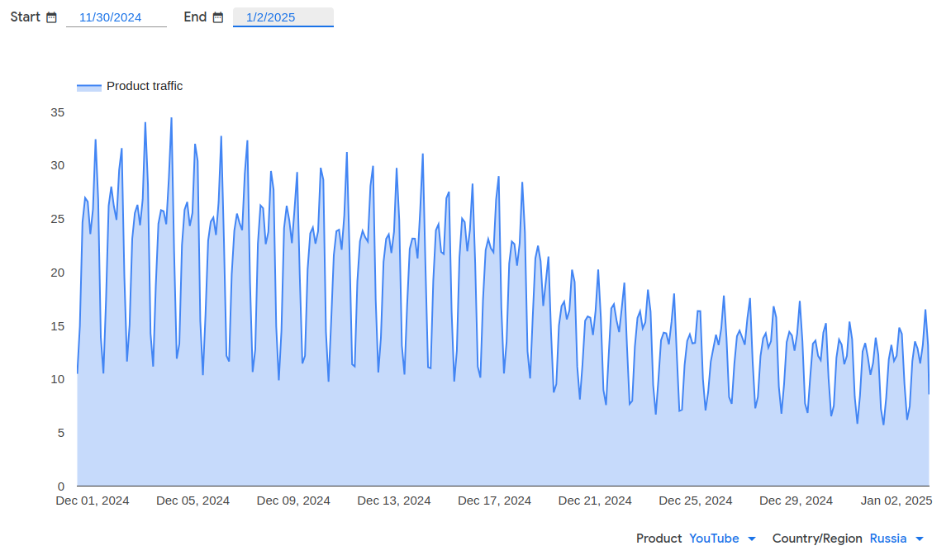Select the Dec 09, 2024 axis label
Viewport: 951px width, 560px height.
click(x=293, y=501)
